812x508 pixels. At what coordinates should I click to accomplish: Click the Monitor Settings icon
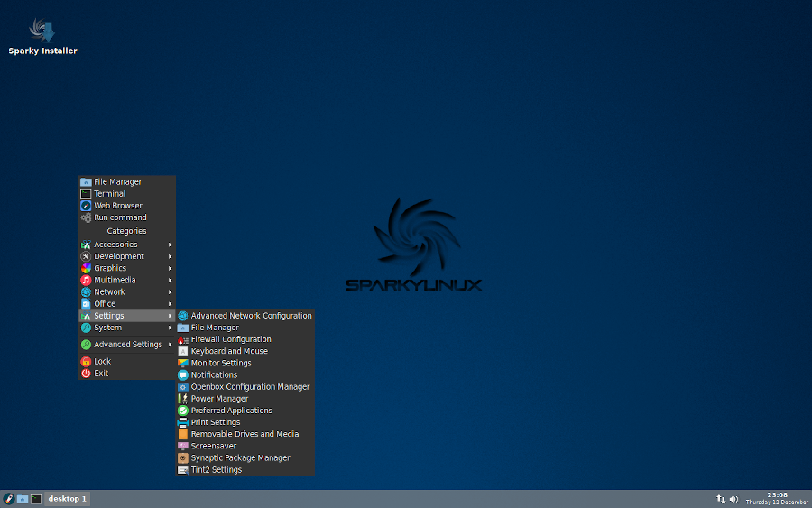tap(183, 363)
